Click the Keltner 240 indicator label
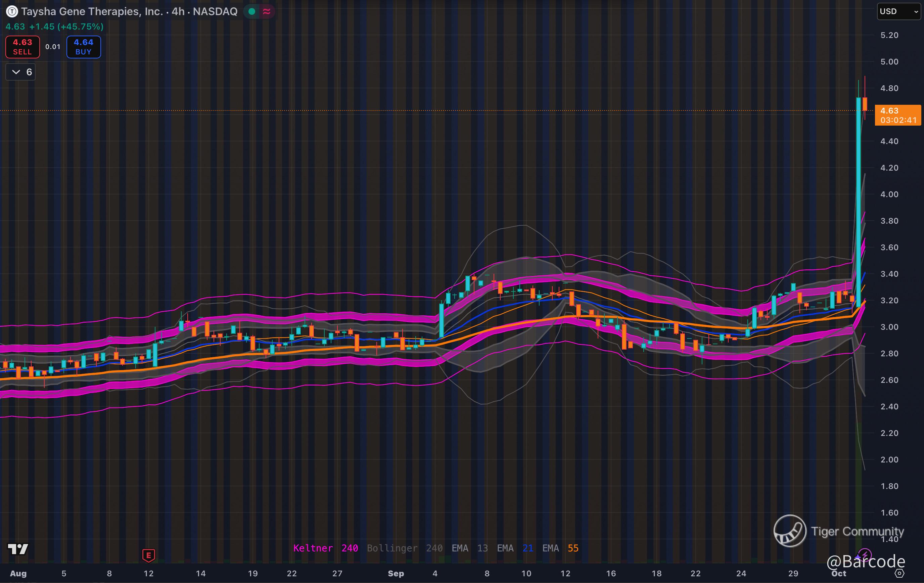924x583 pixels. pyautogui.click(x=325, y=548)
